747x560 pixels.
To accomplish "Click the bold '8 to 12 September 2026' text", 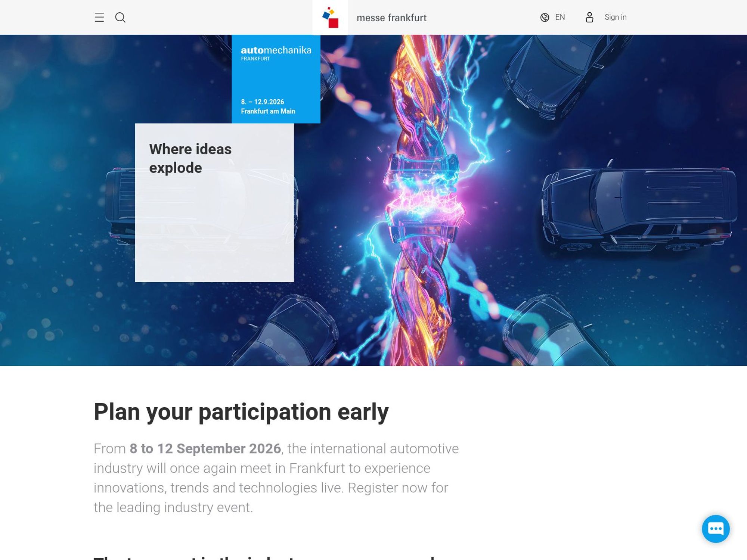I will click(x=205, y=448).
